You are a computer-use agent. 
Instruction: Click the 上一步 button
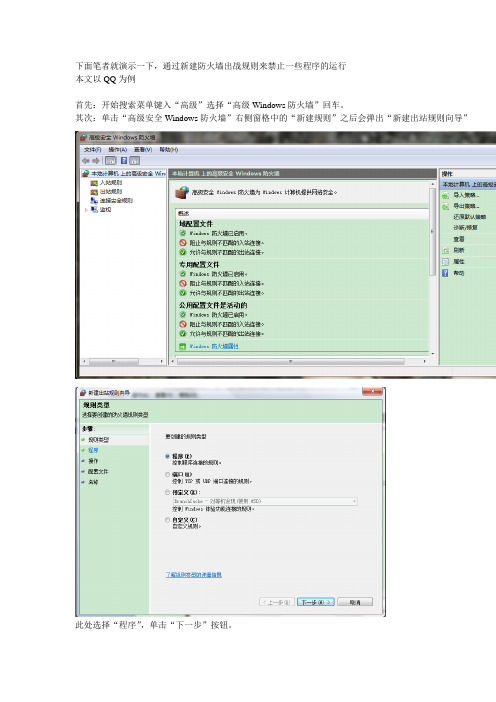277,602
